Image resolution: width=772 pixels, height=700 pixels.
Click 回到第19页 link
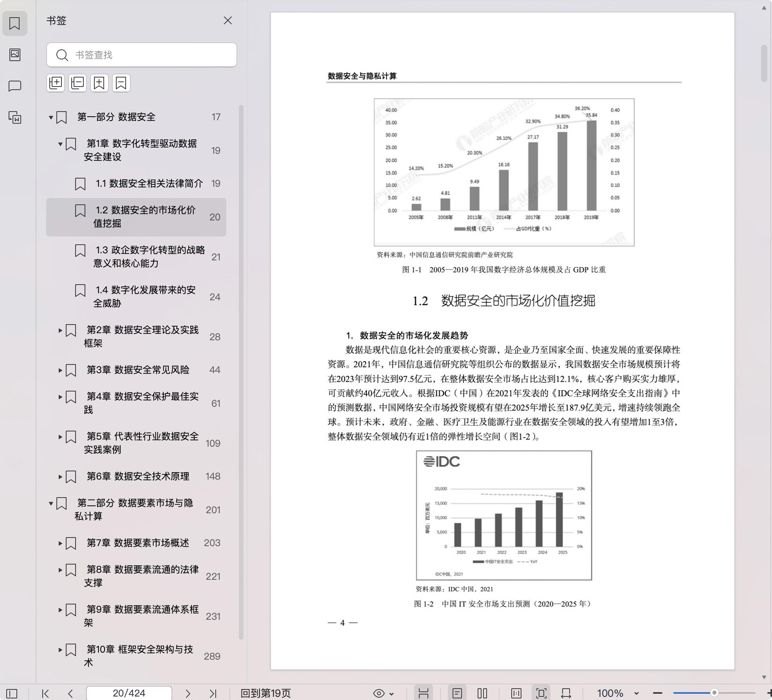pyautogui.click(x=265, y=693)
